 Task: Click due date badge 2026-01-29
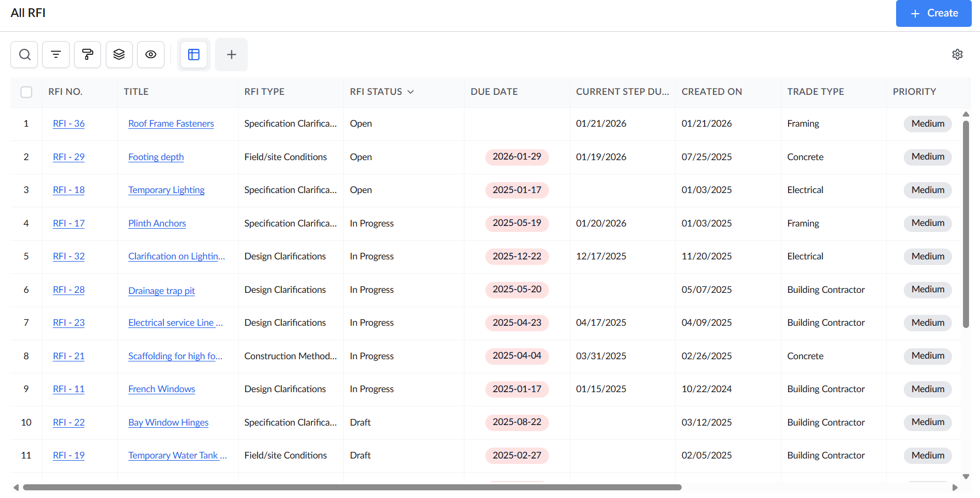tap(517, 157)
